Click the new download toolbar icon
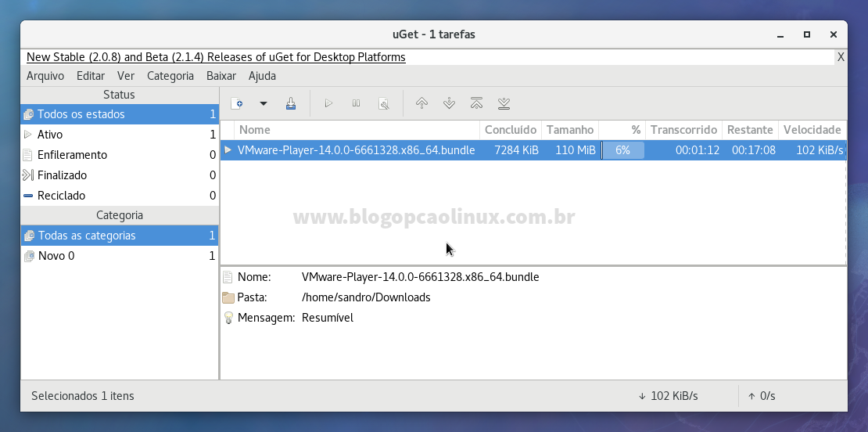This screenshot has height=432, width=868. (x=237, y=103)
